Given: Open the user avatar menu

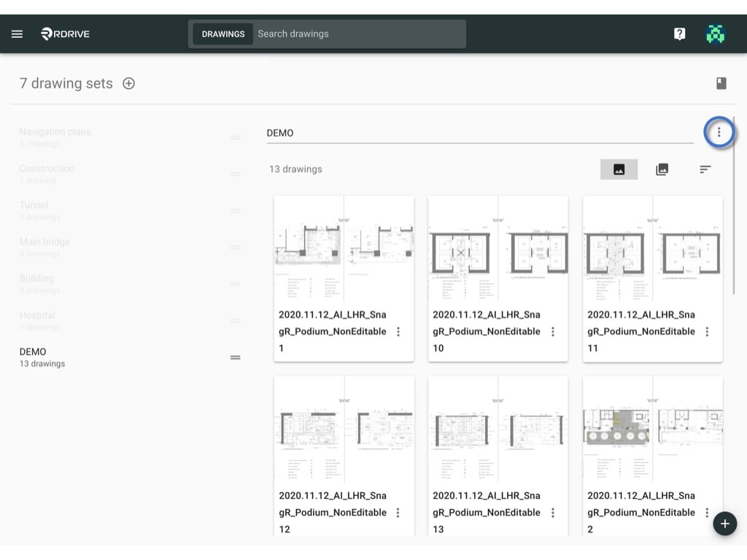Looking at the screenshot, I should pyautogui.click(x=715, y=34).
